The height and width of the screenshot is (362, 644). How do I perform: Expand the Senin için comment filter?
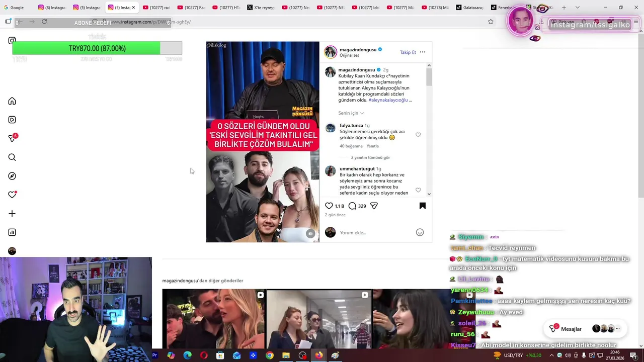point(351,113)
